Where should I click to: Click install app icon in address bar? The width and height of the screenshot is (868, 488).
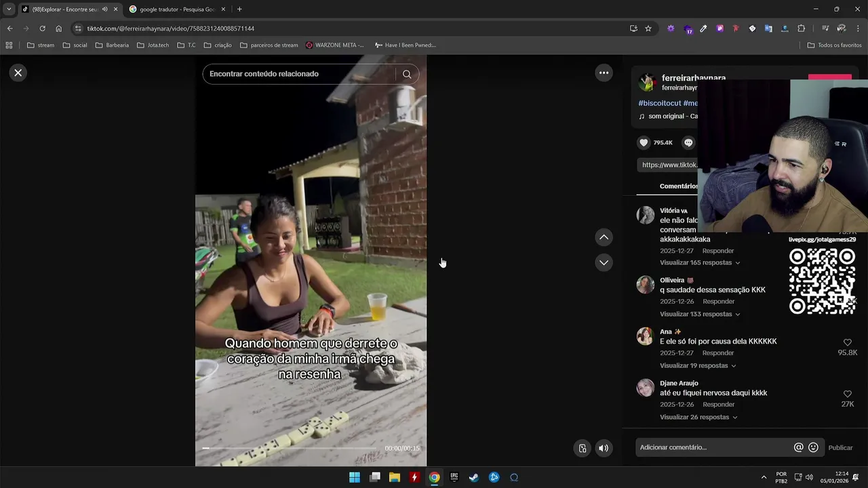(633, 28)
